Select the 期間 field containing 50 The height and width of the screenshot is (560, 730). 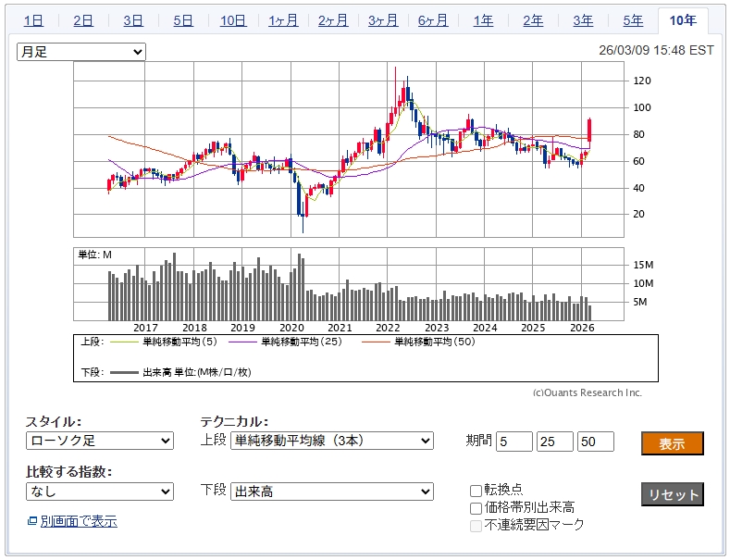tap(596, 442)
